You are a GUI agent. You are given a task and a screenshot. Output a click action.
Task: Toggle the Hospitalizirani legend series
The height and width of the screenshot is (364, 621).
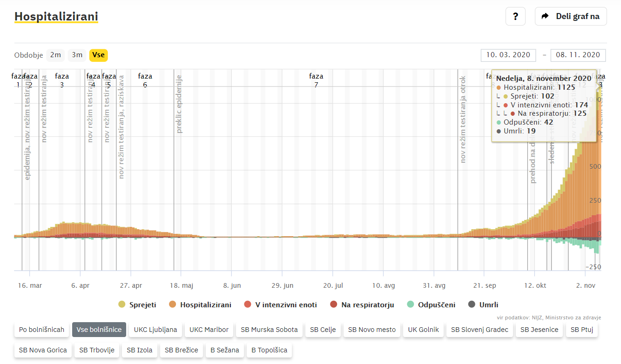click(200, 305)
